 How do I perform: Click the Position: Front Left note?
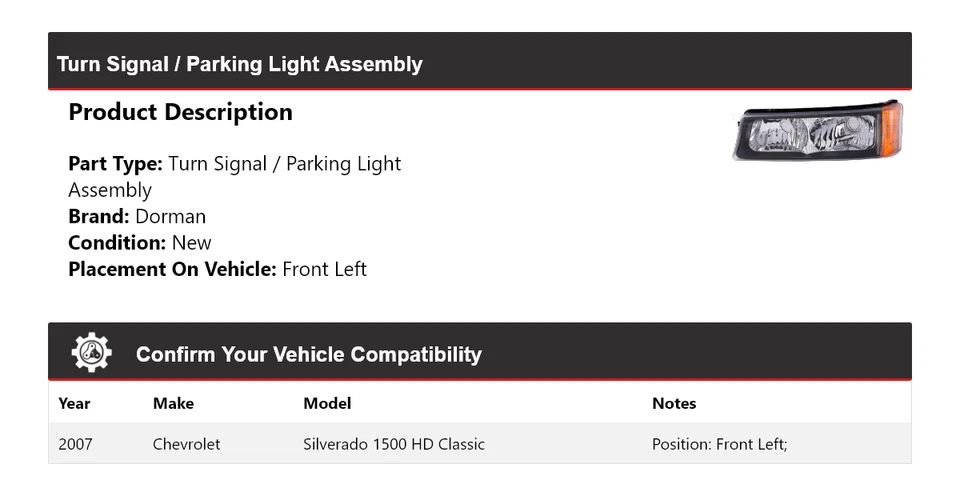720,444
